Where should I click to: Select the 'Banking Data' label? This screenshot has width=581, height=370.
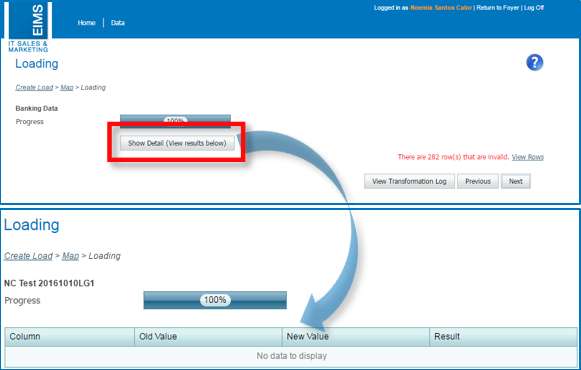click(37, 109)
